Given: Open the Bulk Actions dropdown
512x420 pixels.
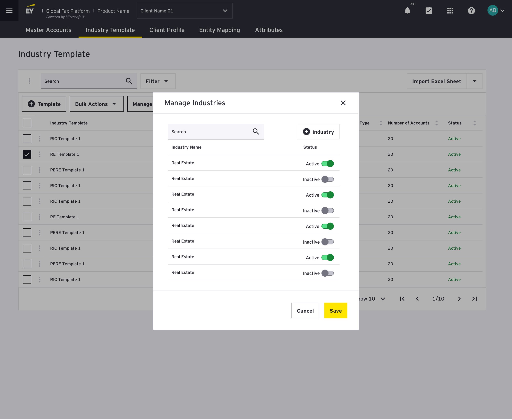Looking at the screenshot, I should (x=96, y=104).
